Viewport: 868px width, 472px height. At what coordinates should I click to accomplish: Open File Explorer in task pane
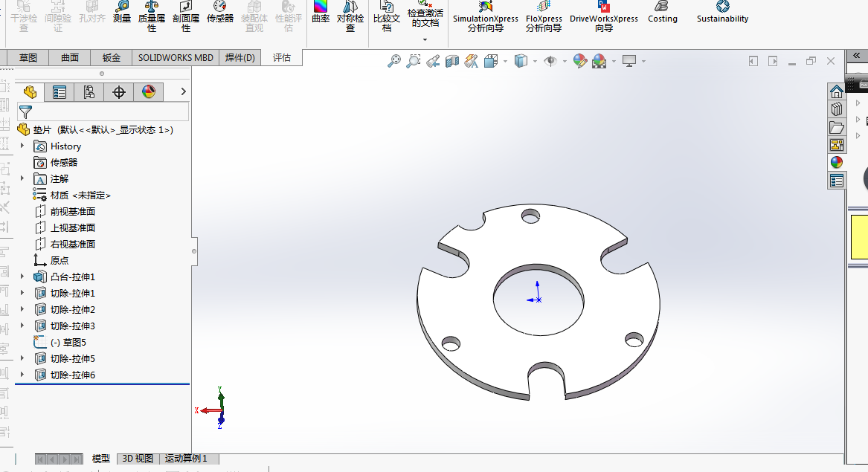pos(837,127)
